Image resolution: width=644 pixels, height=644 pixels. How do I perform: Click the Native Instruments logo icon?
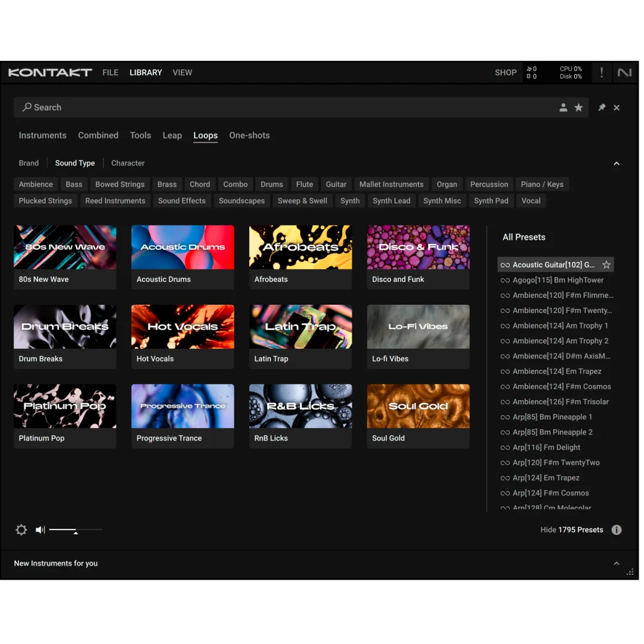tap(624, 73)
